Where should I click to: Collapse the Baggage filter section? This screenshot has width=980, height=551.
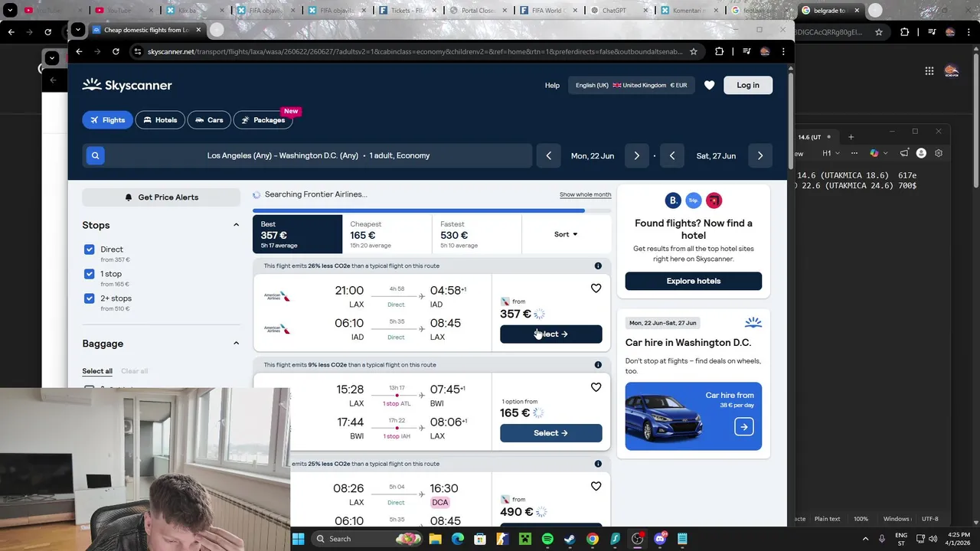(x=236, y=344)
